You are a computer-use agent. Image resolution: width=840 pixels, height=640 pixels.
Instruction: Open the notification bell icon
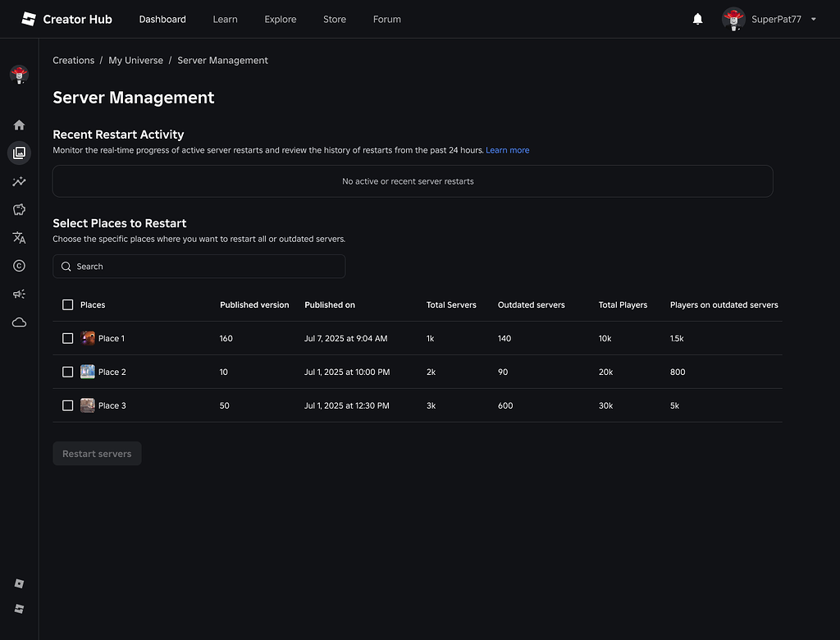pyautogui.click(x=697, y=19)
